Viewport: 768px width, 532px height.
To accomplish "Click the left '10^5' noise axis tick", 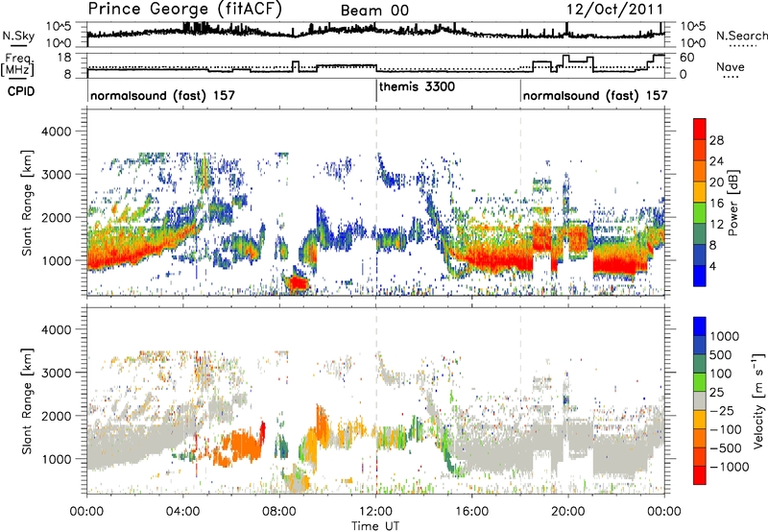I will [59, 27].
